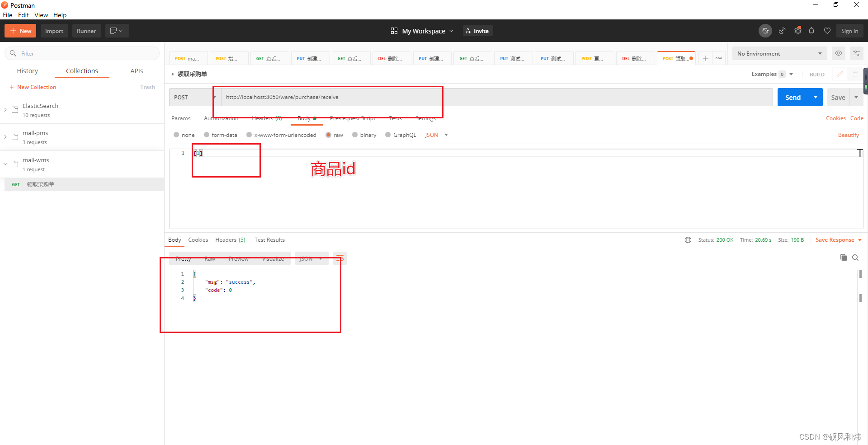Collapse the mall-wms collection
Viewport: 868px width, 445px height.
click(x=5, y=164)
